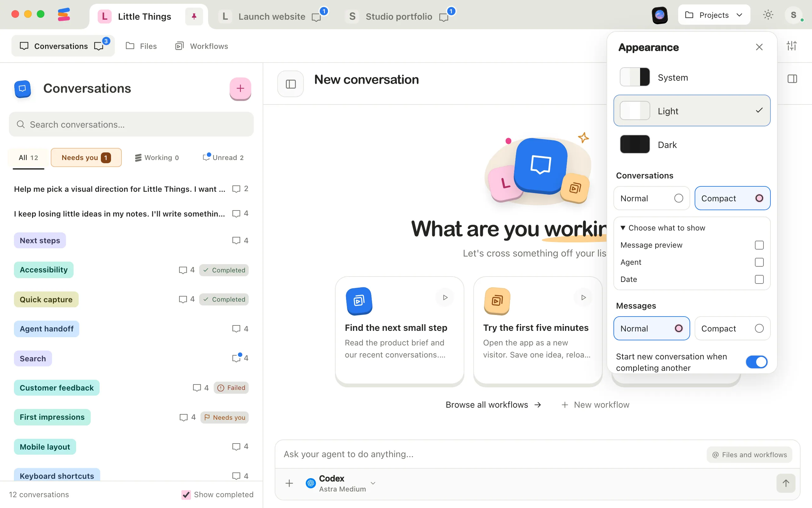812x508 pixels.
Task: Open the settings sliders icon
Action: pyautogui.click(x=791, y=46)
